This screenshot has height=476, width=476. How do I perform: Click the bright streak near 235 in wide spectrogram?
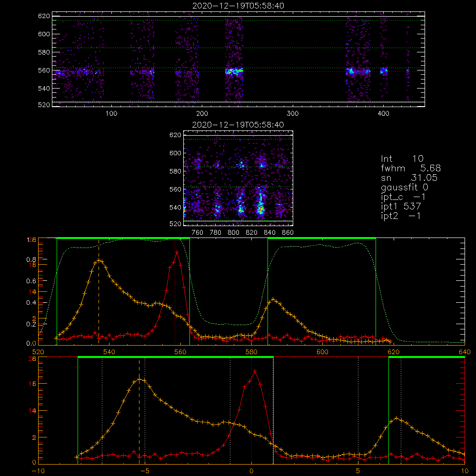pos(234,72)
